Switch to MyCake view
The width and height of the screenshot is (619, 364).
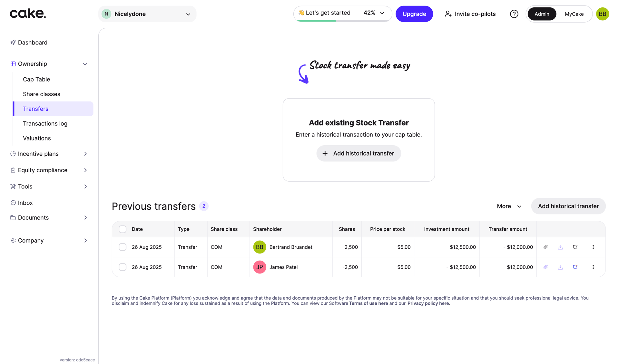pos(574,14)
